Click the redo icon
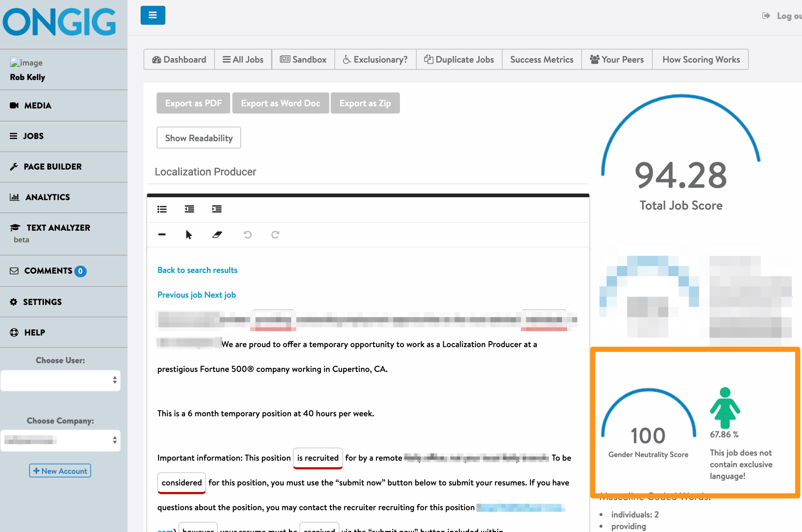802x532 pixels. [x=275, y=234]
